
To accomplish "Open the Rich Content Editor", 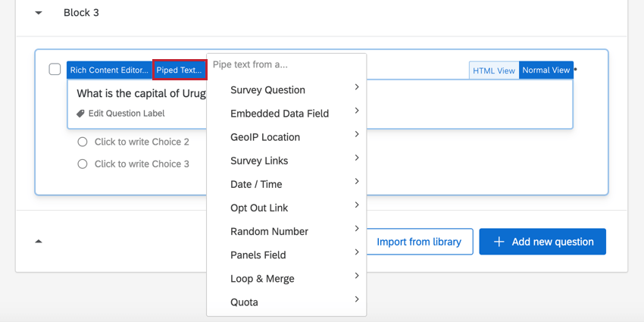I will tap(109, 70).
